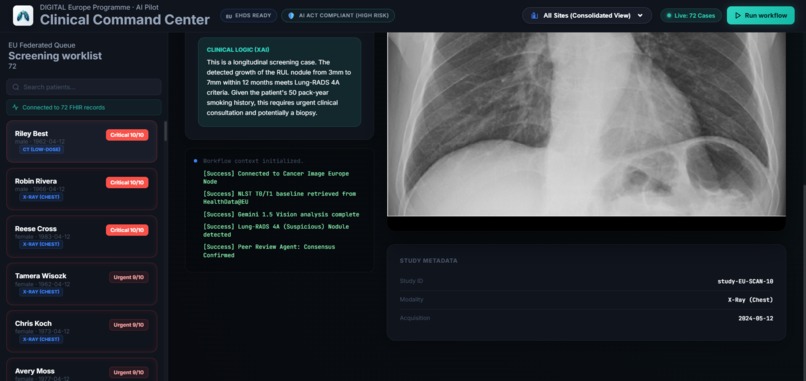Click log line Connected to Cancer Image Europe Node
This screenshot has height=381, width=806.
pyautogui.click(x=276, y=177)
